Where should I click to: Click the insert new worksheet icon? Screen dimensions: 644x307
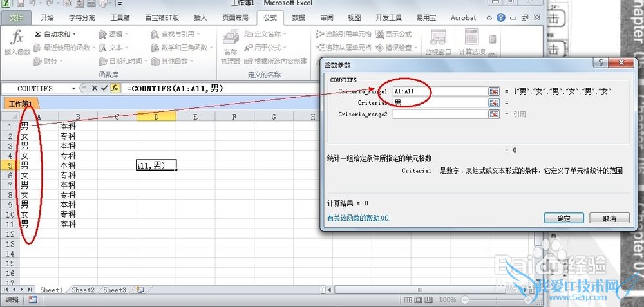tap(140, 290)
